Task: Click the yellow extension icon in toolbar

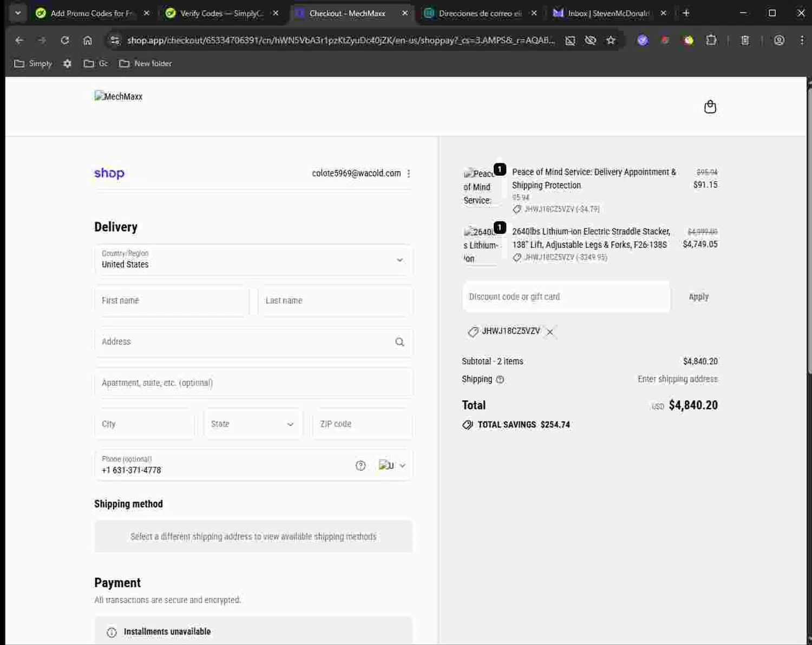Action: pyautogui.click(x=688, y=40)
